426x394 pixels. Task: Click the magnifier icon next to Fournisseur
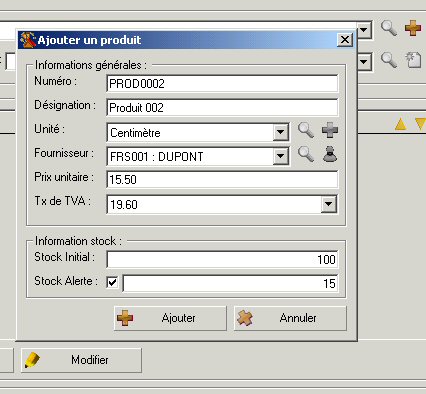(x=306, y=154)
